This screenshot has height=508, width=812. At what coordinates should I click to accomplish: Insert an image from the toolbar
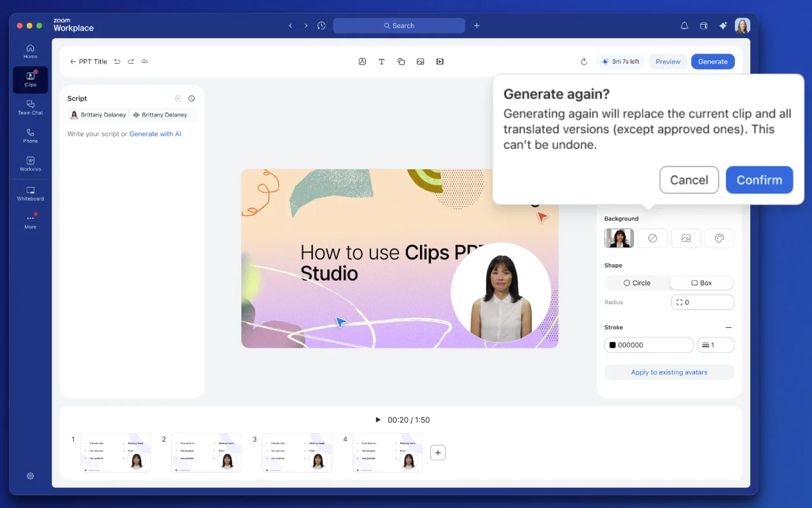(x=421, y=62)
